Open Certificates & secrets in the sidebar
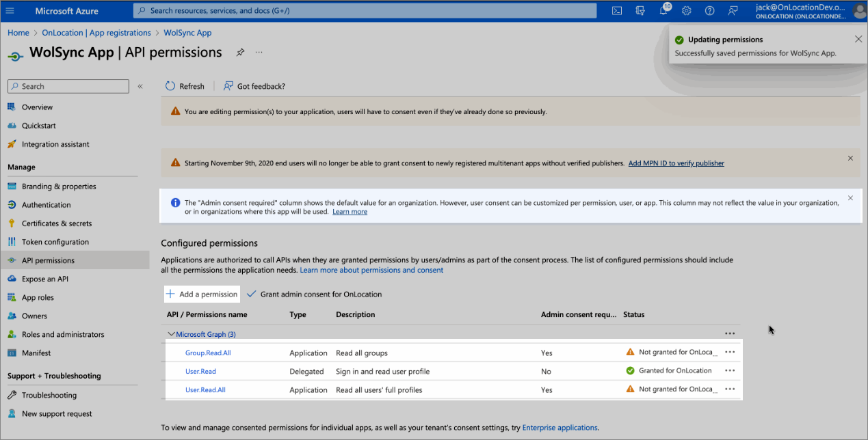Viewport: 868px width, 440px height. (56, 223)
